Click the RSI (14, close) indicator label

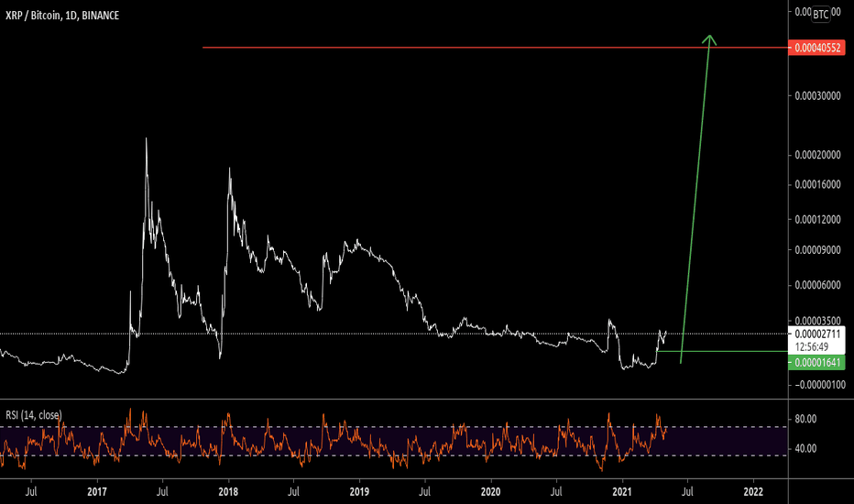click(34, 415)
